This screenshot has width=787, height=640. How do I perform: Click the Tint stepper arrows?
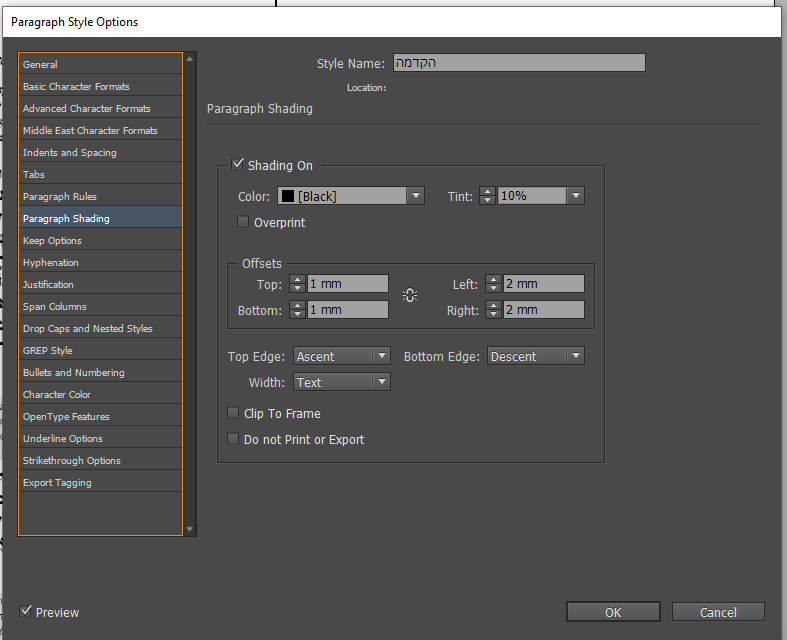tap(487, 196)
